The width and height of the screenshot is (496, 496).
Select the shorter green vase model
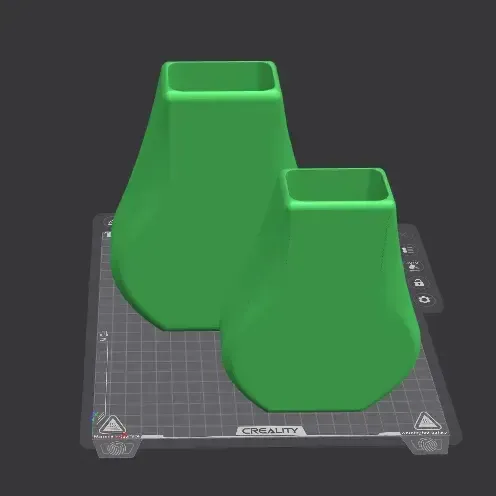point(327,300)
